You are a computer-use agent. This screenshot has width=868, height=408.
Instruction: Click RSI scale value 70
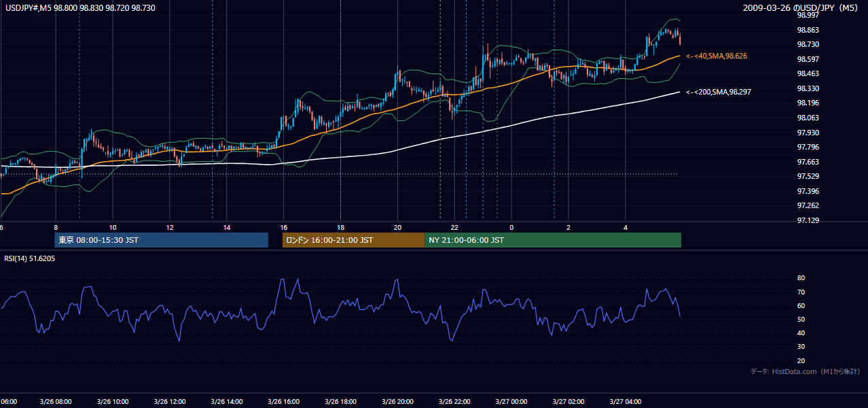point(801,292)
